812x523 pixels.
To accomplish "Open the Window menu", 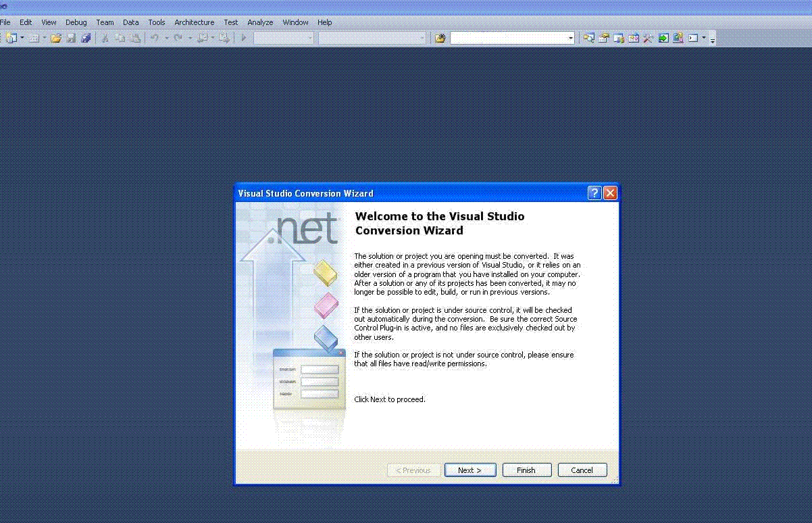I will pyautogui.click(x=295, y=22).
